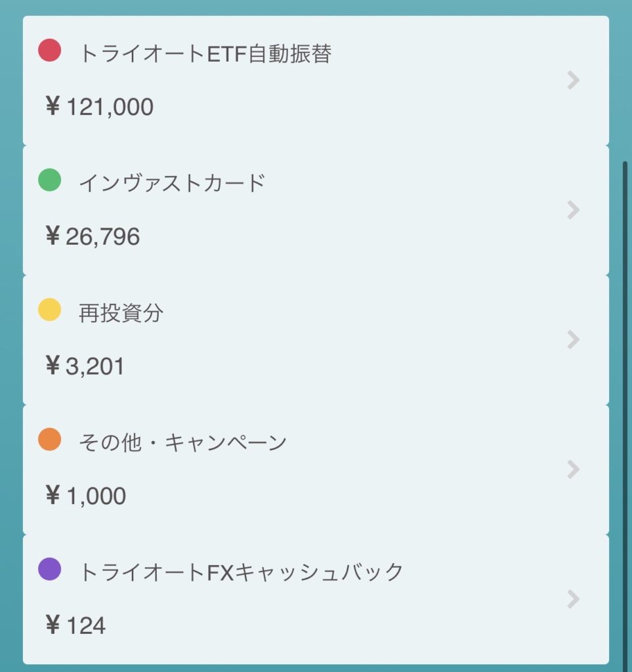Open the インヴァストカード label

click(x=172, y=184)
